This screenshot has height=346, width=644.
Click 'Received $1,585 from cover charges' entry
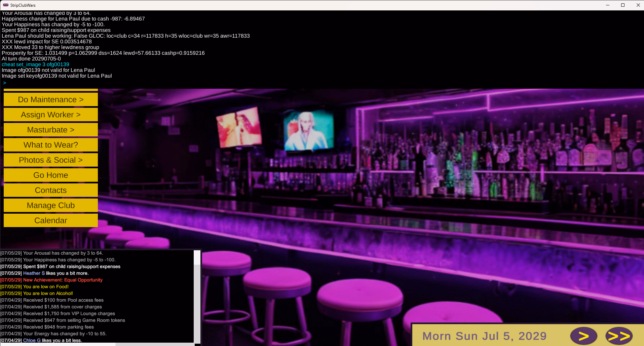pos(51,307)
